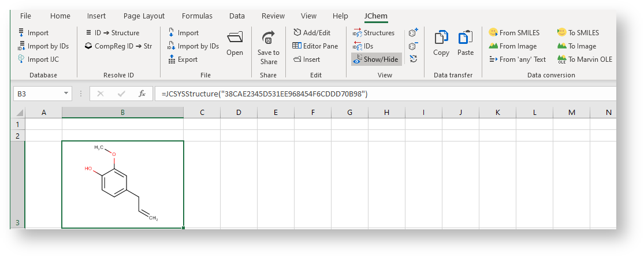Click the Editor Pane button
The image size is (644, 257).
coord(315,46)
